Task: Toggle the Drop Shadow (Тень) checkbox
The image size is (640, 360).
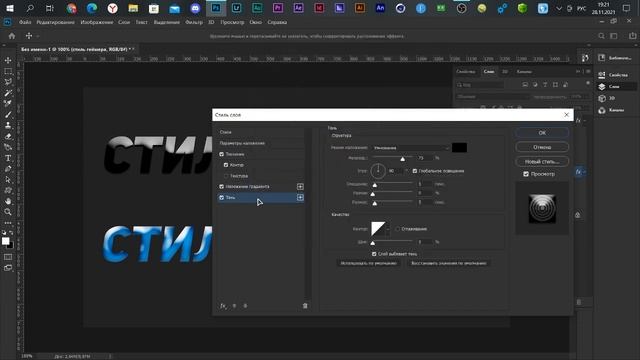Action: 222,198
